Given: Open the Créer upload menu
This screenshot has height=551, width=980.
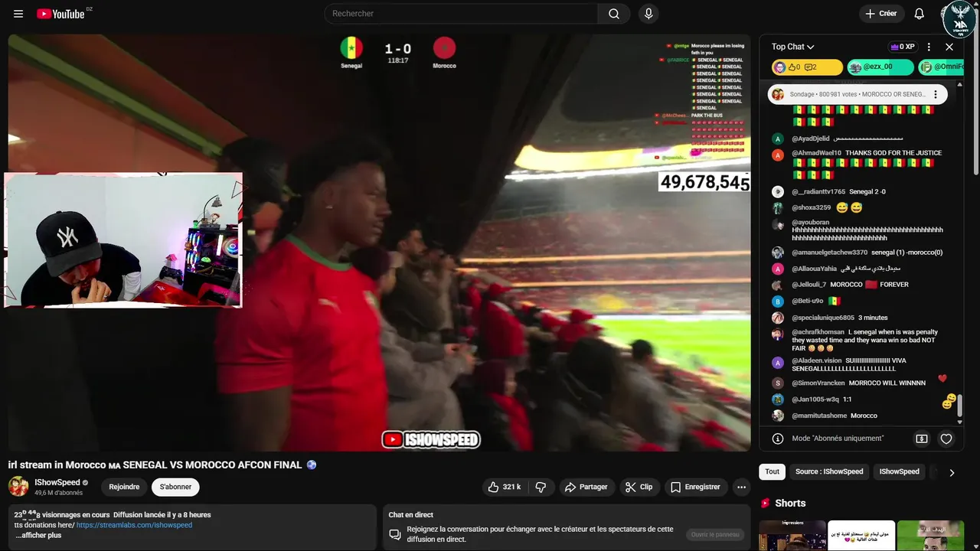Looking at the screenshot, I should coord(880,14).
